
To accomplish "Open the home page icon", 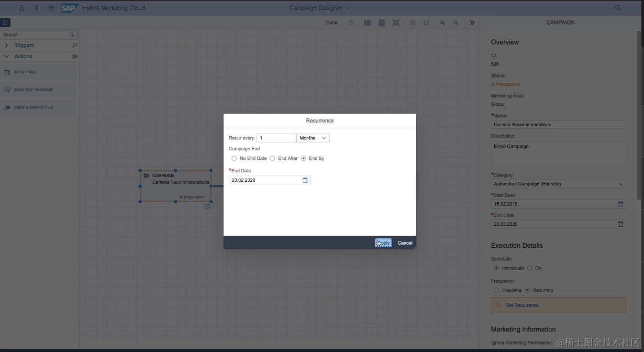I will [51, 8].
